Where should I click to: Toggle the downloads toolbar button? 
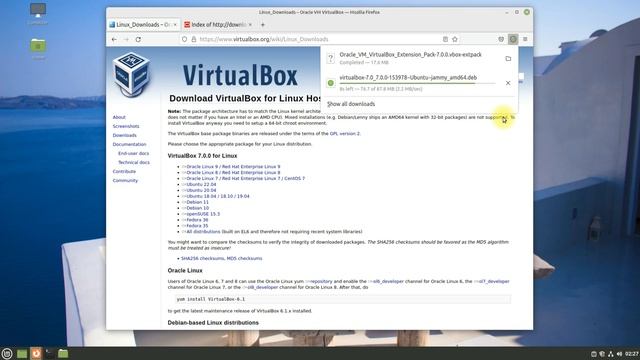click(513, 39)
